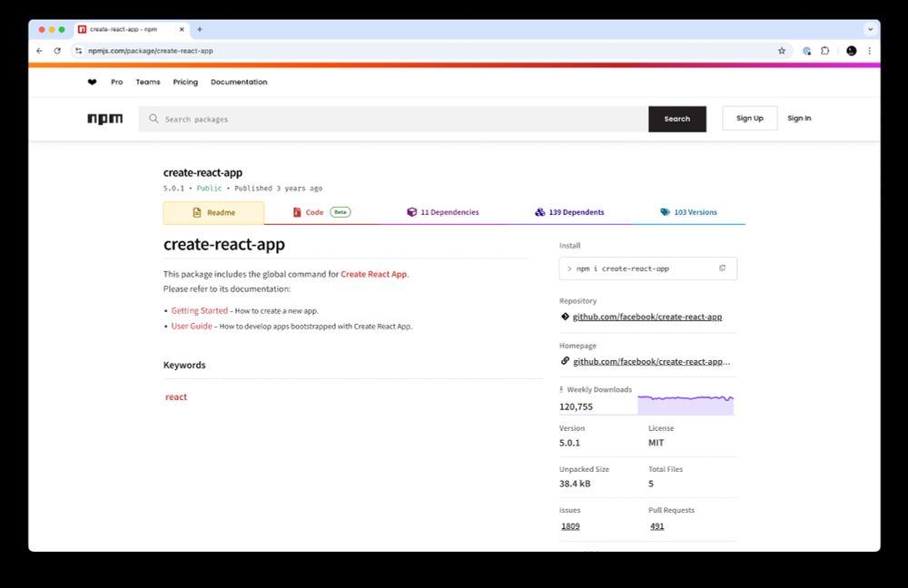The height and width of the screenshot is (588, 908).
Task: Click the npm logo
Action: [x=104, y=119]
